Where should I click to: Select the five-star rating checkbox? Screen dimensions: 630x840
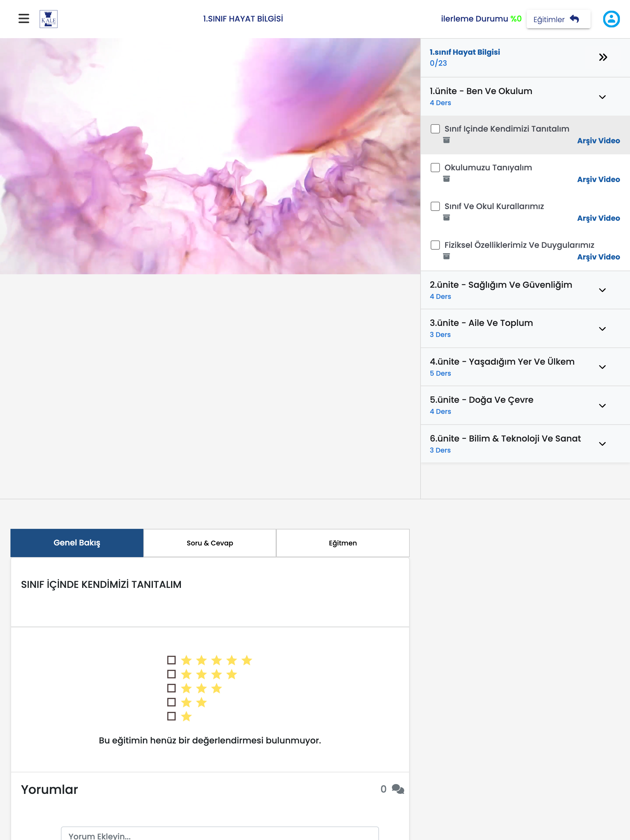tap(171, 660)
